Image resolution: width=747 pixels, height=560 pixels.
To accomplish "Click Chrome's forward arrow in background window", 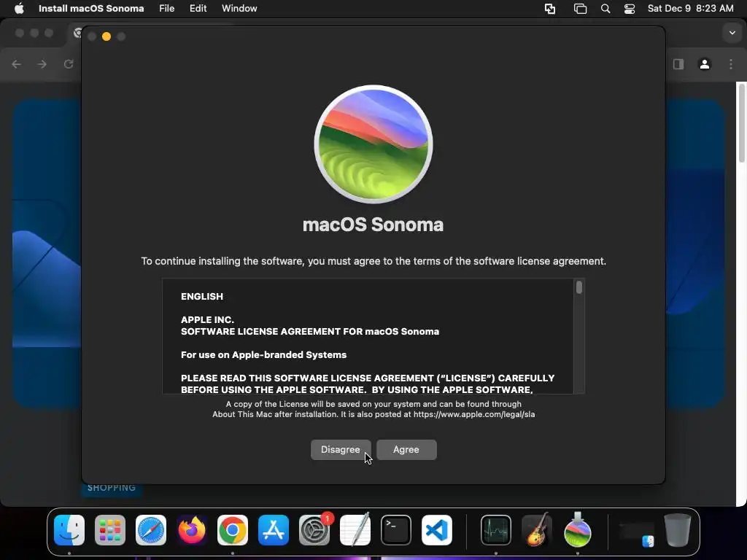I will (x=42, y=64).
